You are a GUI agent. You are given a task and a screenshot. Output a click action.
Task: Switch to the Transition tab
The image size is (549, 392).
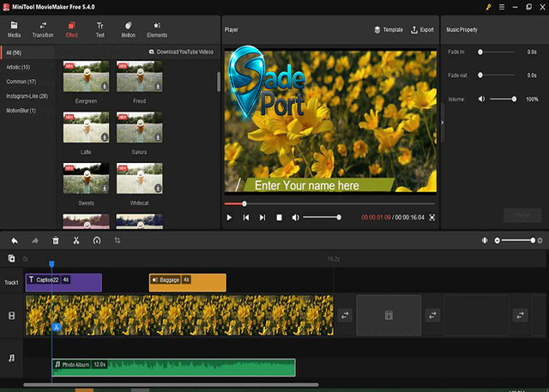[x=43, y=30]
